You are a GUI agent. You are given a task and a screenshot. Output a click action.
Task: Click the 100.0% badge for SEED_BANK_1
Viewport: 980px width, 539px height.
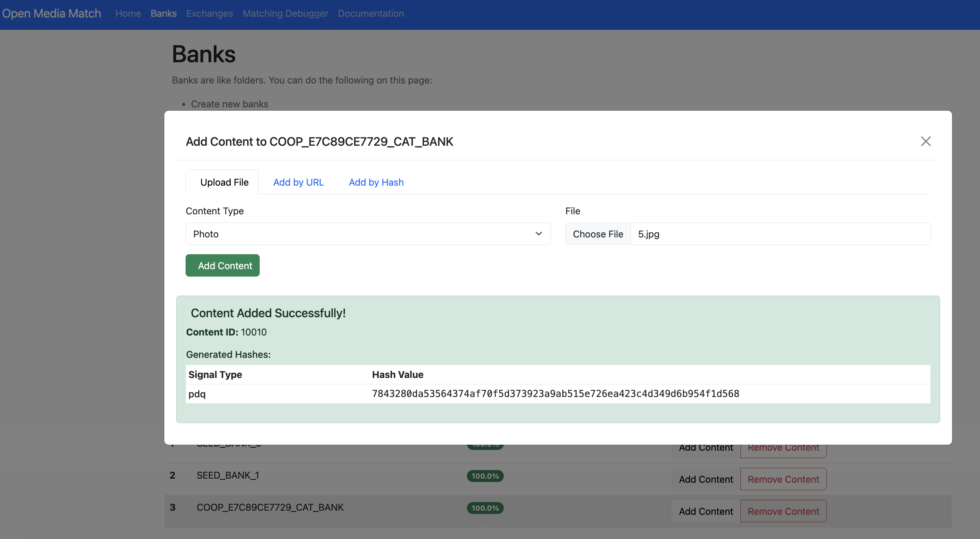[484, 476]
